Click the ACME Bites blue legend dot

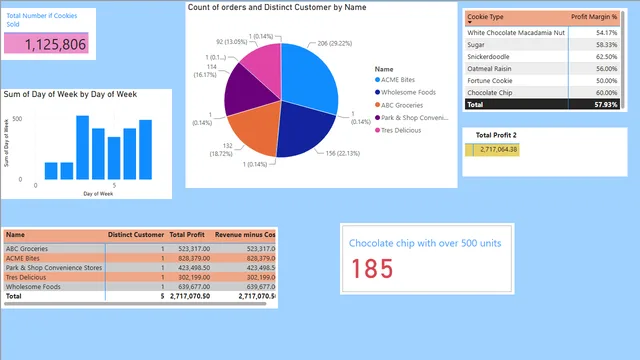point(377,80)
